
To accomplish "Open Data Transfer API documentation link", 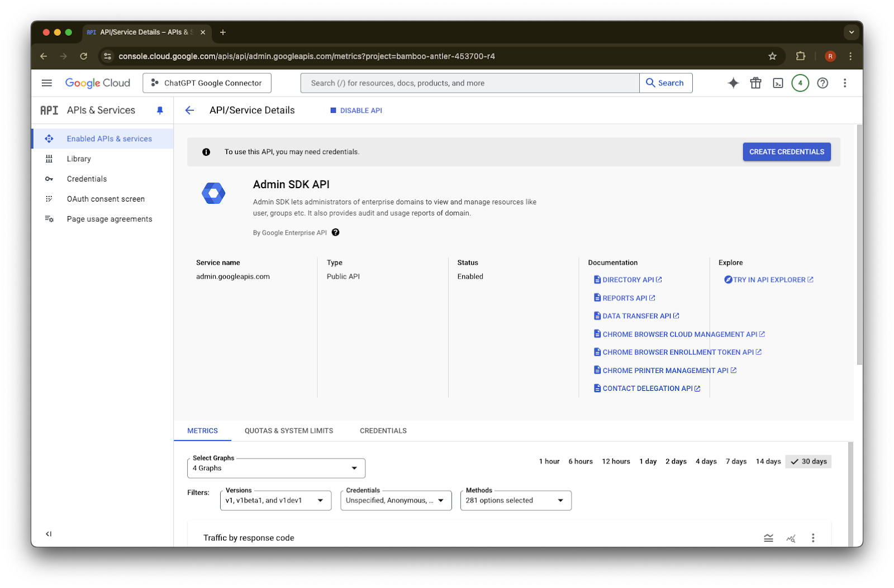I will click(636, 316).
